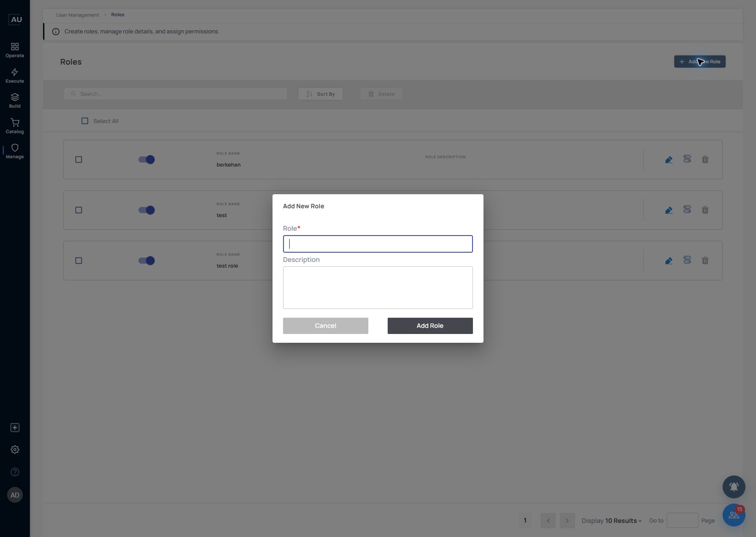Screen dimensions: 756x537
Task: Click the Add New Role button
Action: point(700,62)
